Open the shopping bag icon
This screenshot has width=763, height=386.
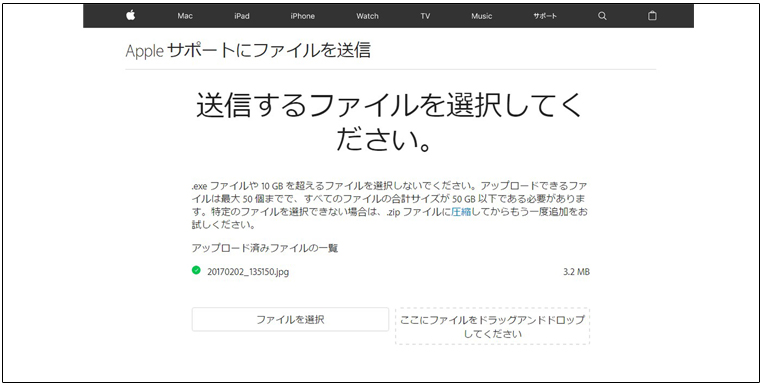tap(652, 16)
